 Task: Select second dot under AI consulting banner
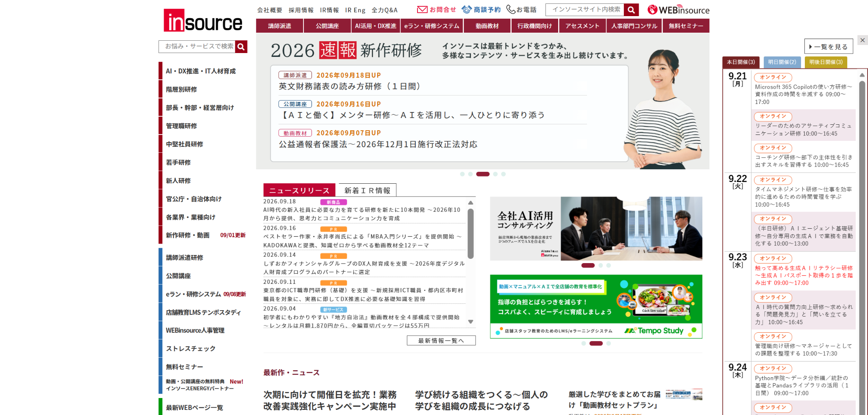coord(601,265)
